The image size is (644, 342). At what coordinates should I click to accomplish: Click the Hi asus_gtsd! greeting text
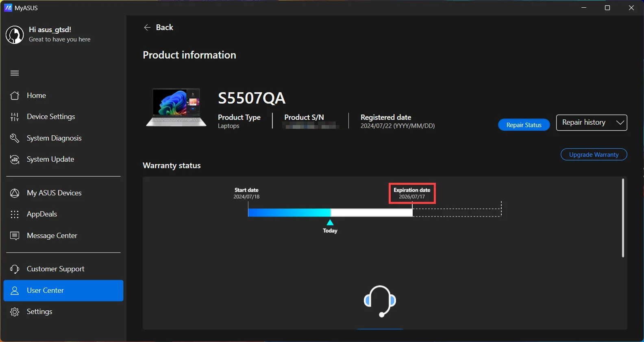(50, 30)
